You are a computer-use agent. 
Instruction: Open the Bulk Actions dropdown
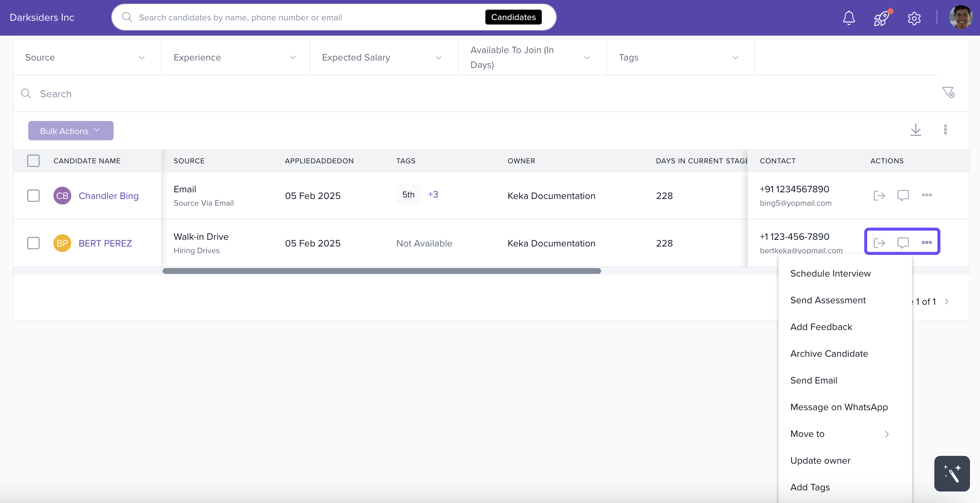[x=71, y=131]
